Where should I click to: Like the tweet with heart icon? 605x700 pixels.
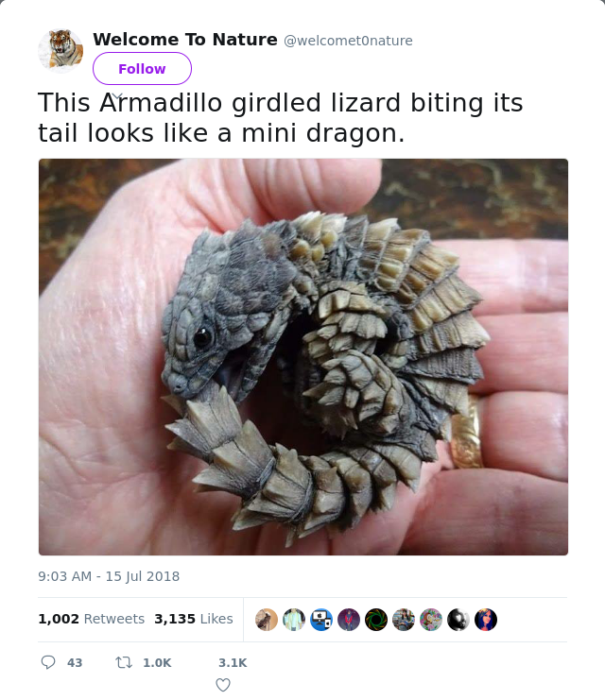(223, 684)
